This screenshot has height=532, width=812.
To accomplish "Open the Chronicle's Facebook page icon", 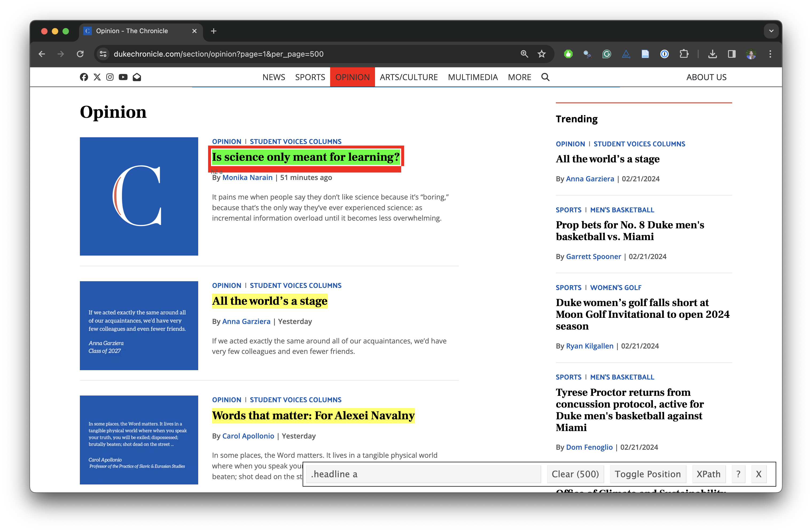I will [84, 77].
